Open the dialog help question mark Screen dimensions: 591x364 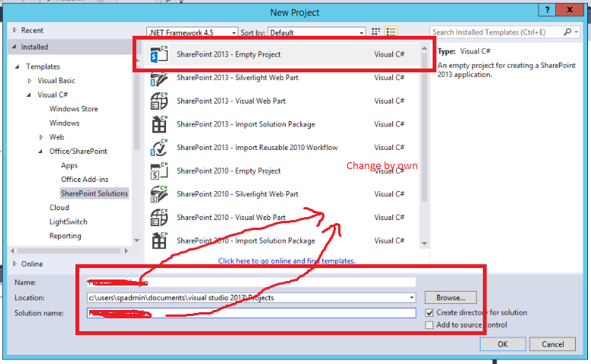(x=547, y=10)
